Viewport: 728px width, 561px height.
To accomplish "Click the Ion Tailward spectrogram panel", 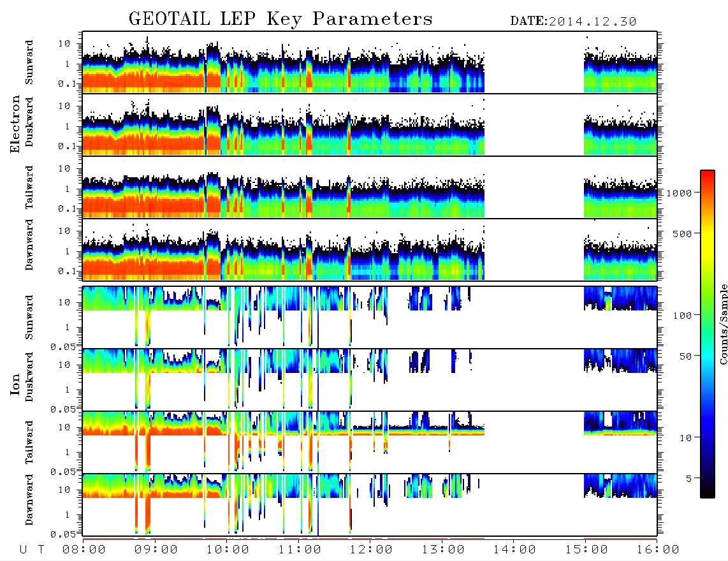I will pyautogui.click(x=370, y=442).
